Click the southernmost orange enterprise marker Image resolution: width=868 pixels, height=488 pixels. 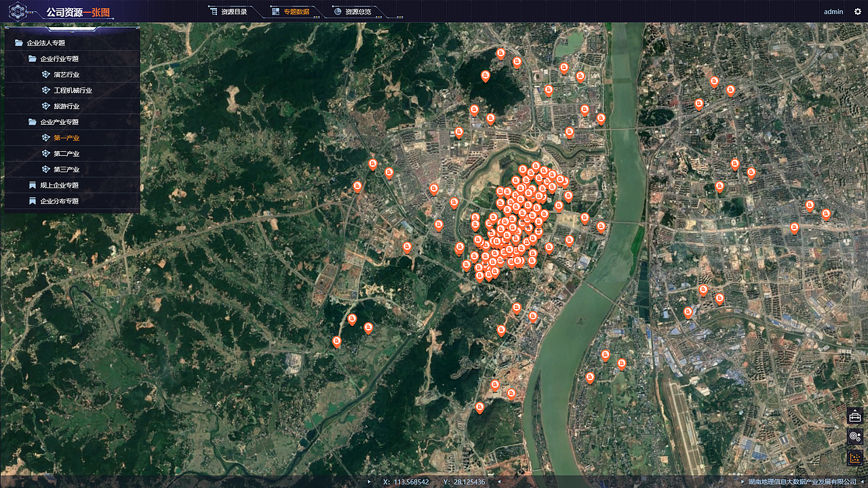(479, 408)
